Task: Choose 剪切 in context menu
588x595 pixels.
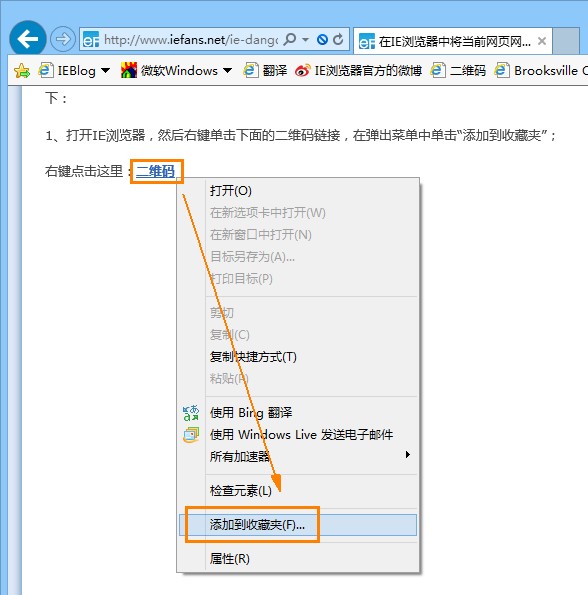Action: point(298,313)
